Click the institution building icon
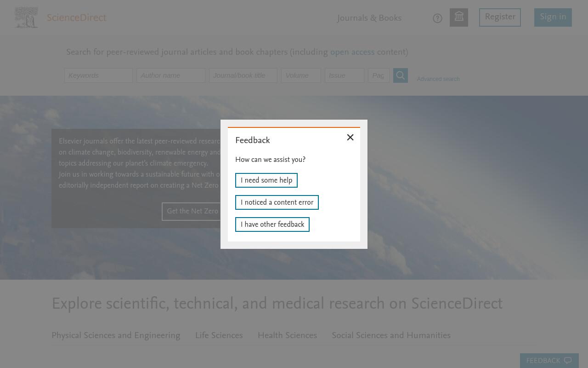The image size is (588, 368). coord(459,17)
